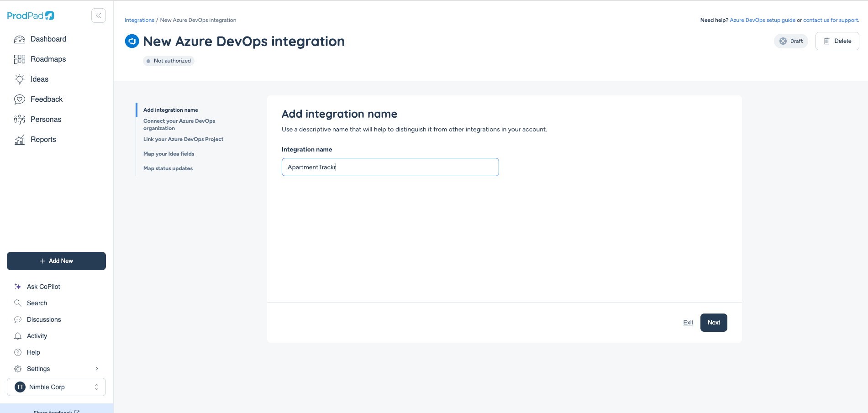Select the Map status updates step
This screenshot has height=413, width=868.
pos(168,168)
